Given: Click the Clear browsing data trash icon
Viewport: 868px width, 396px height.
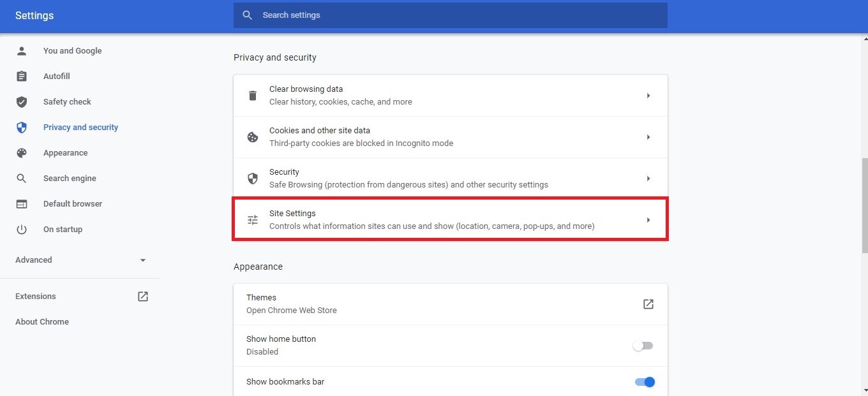Looking at the screenshot, I should tap(252, 95).
